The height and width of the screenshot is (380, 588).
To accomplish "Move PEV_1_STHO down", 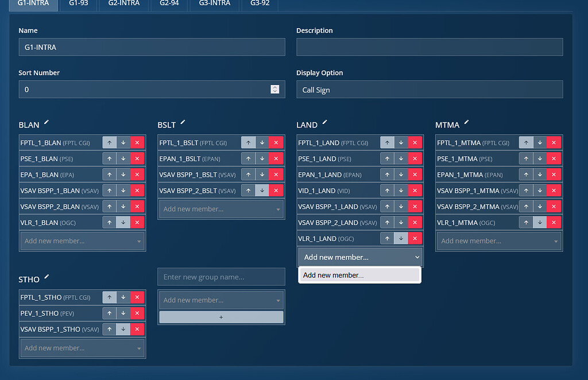I will [123, 313].
